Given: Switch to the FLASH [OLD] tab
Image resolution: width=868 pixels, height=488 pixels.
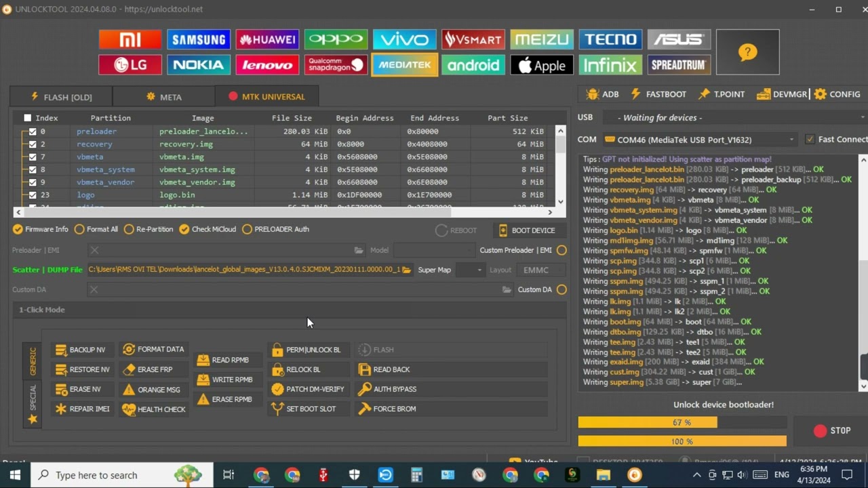Looking at the screenshot, I should 61,97.
